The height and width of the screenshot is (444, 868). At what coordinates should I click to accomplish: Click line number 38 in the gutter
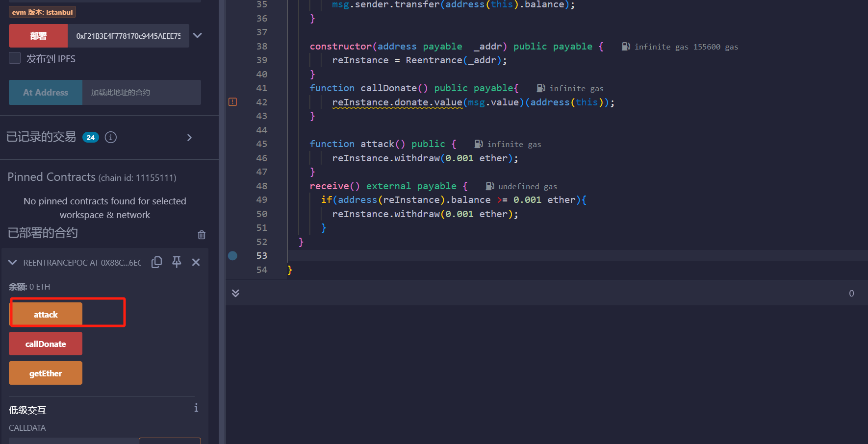pyautogui.click(x=262, y=46)
